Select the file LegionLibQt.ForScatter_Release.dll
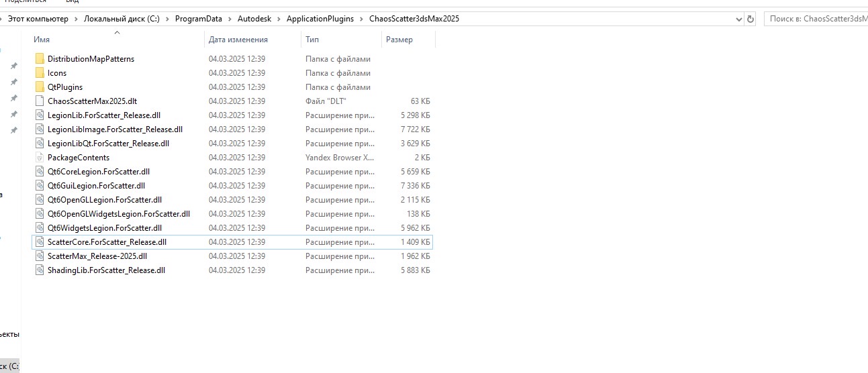868x373 pixels. tap(108, 144)
